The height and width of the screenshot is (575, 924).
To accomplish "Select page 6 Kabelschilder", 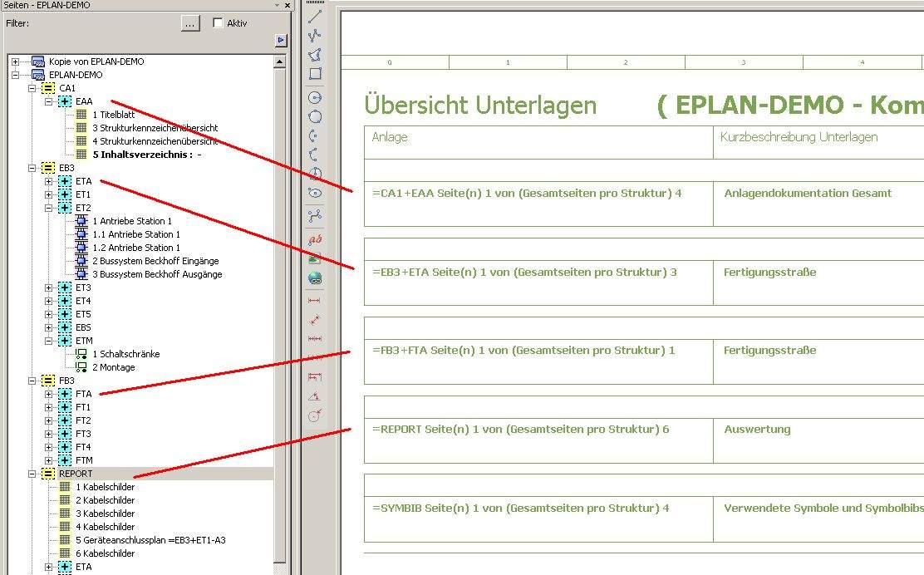I will [105, 553].
